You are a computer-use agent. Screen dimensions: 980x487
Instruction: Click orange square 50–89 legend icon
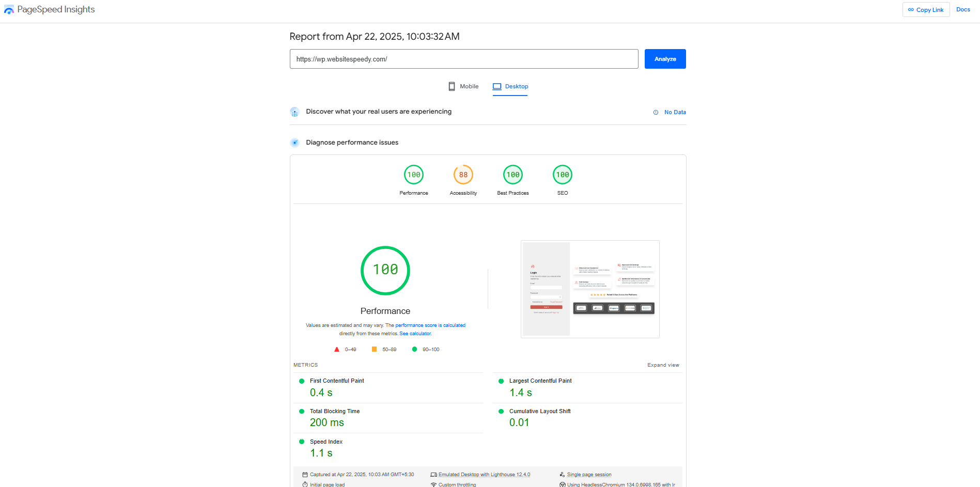click(374, 350)
